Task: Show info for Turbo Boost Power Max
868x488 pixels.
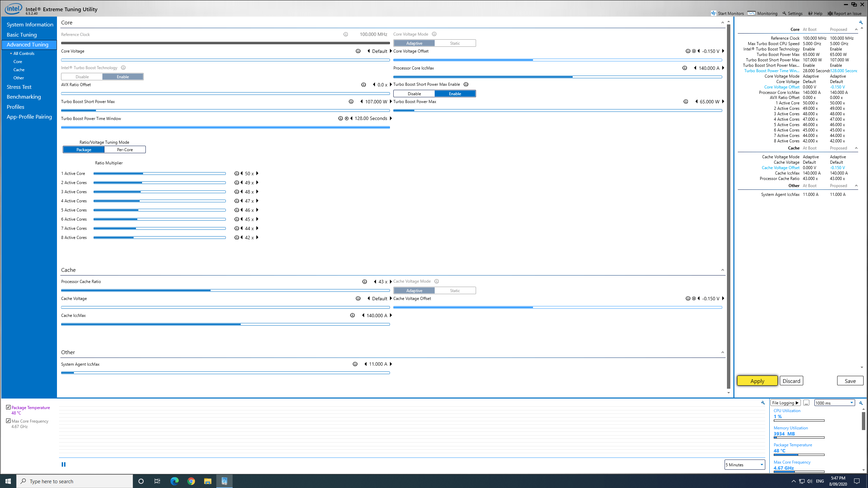Action: click(x=686, y=102)
